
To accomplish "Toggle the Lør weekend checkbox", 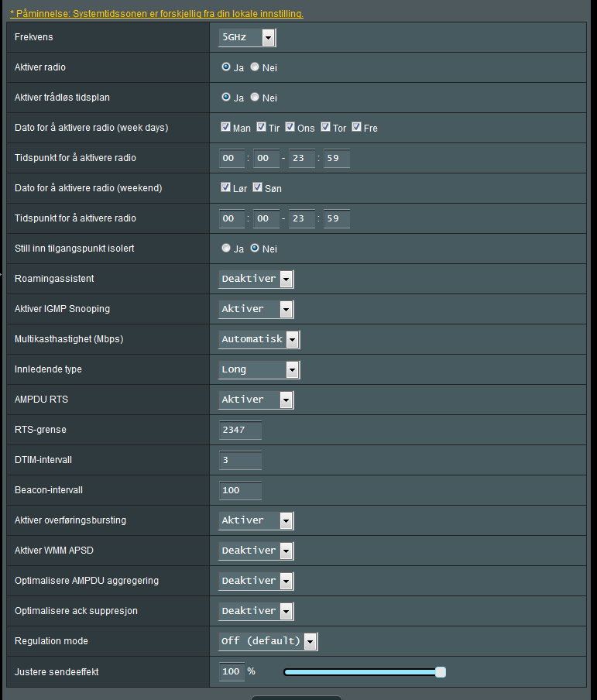I will tap(225, 187).
